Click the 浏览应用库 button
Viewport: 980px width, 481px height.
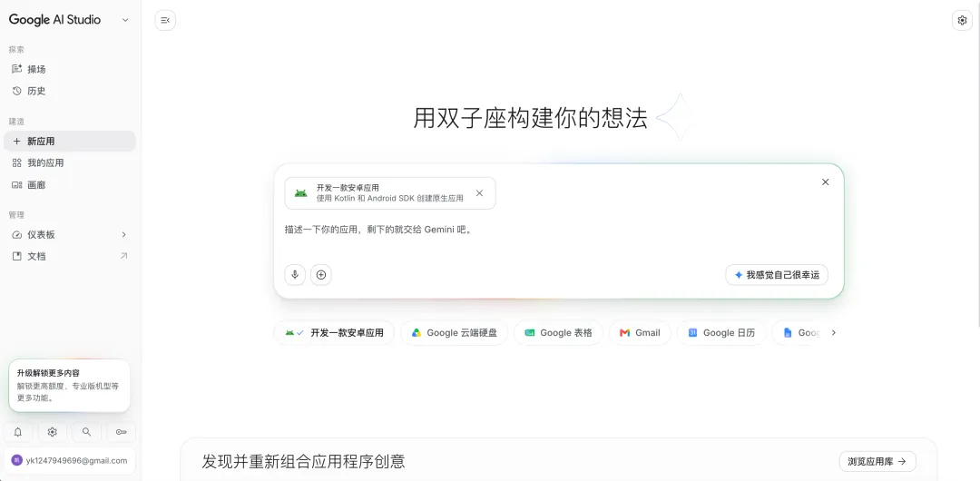[x=877, y=462]
